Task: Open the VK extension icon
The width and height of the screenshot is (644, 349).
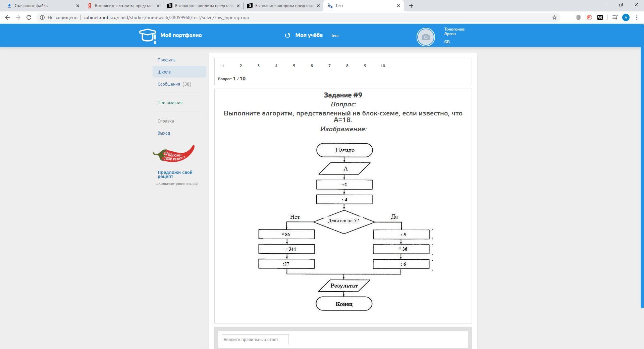Action: (x=600, y=17)
